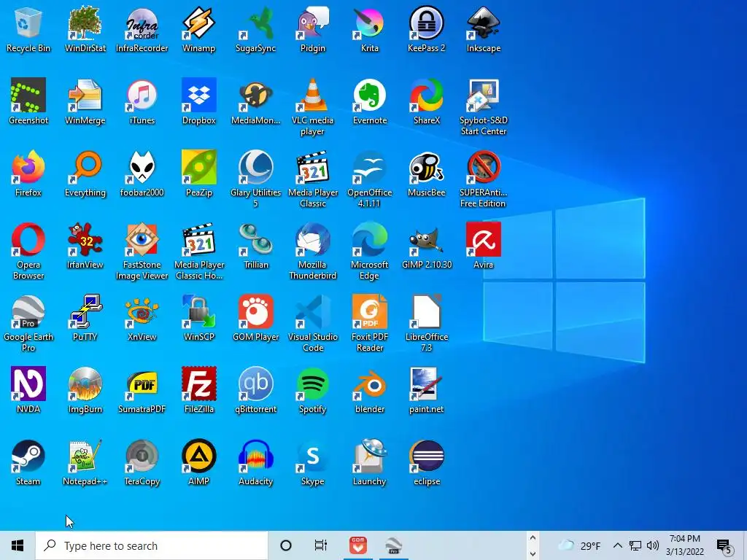Image resolution: width=747 pixels, height=560 pixels.
Task: Click the SUPERAntiSpyware Free Edition icon
Action: tap(484, 179)
